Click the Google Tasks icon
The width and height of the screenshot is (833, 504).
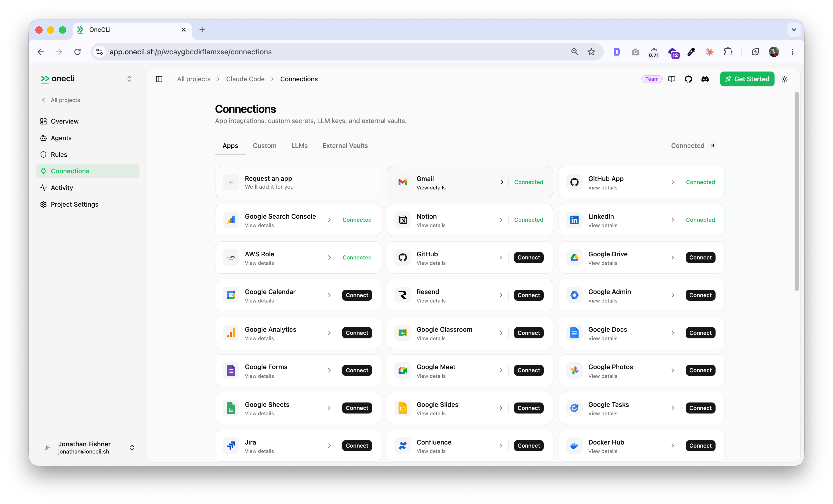(x=574, y=408)
